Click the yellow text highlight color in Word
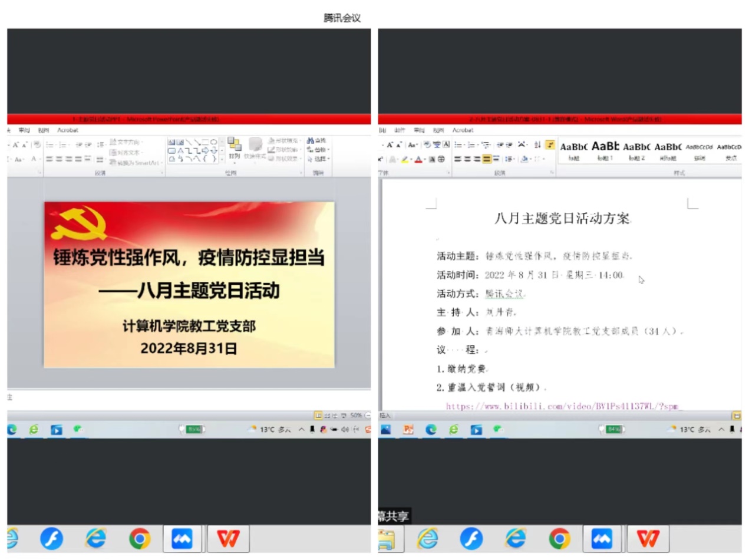Image resolution: width=749 pixels, height=560 pixels. [406, 159]
